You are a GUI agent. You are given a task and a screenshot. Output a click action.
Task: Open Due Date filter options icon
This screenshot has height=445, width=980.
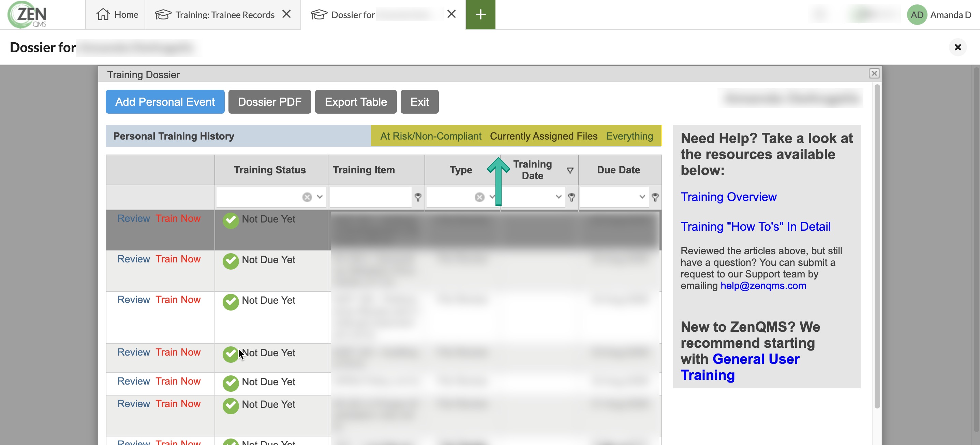pyautogui.click(x=655, y=197)
